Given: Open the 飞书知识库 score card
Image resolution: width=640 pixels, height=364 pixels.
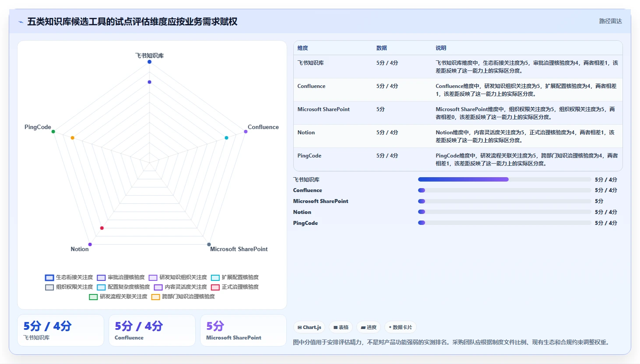Looking at the screenshot, I should coord(61,330).
